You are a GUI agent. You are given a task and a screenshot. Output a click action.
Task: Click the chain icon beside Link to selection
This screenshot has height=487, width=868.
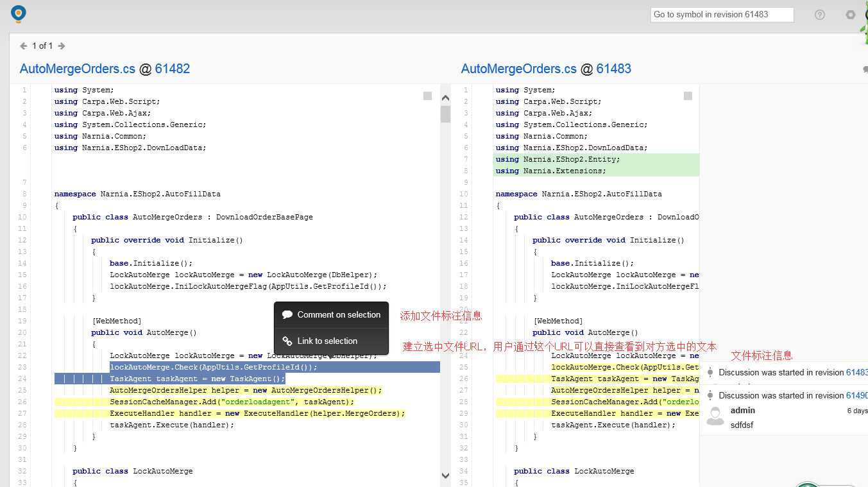click(287, 341)
